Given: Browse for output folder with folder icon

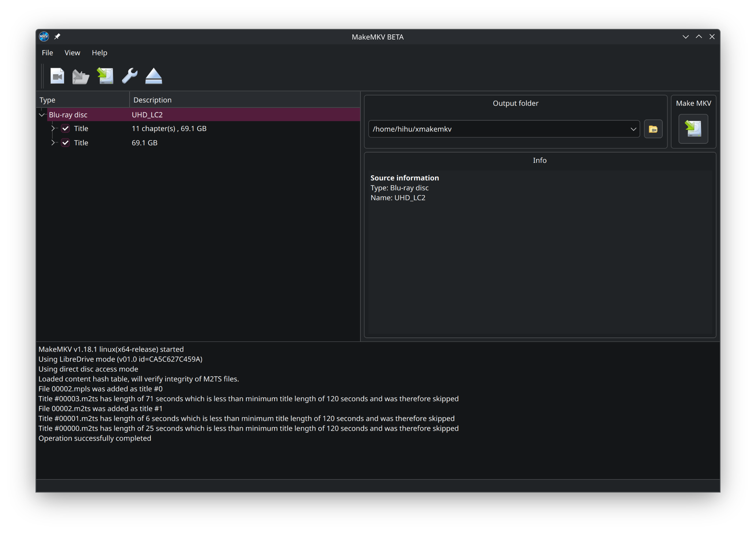Looking at the screenshot, I should pos(653,129).
